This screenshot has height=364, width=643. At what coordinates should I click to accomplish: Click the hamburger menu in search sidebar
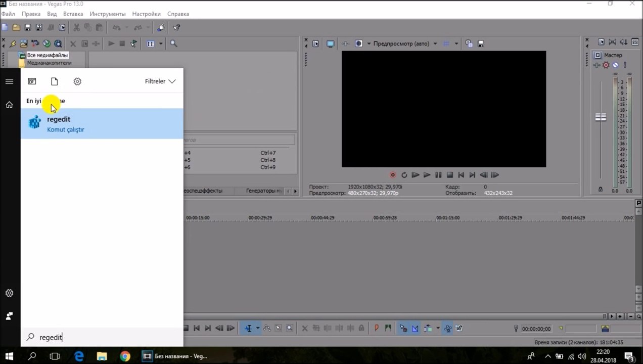pos(9,81)
